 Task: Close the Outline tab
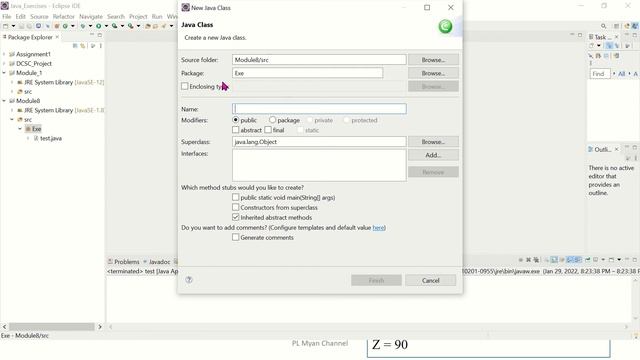point(616,149)
